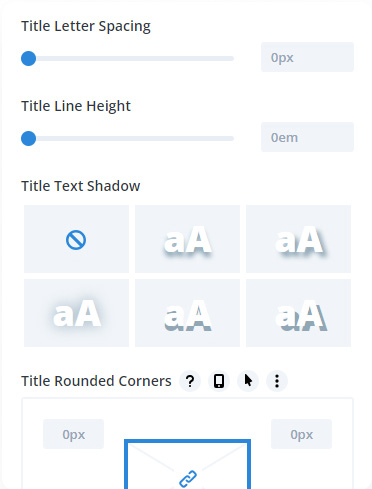Open help for Title Rounded Corners
The image size is (372, 489).
[x=190, y=381]
